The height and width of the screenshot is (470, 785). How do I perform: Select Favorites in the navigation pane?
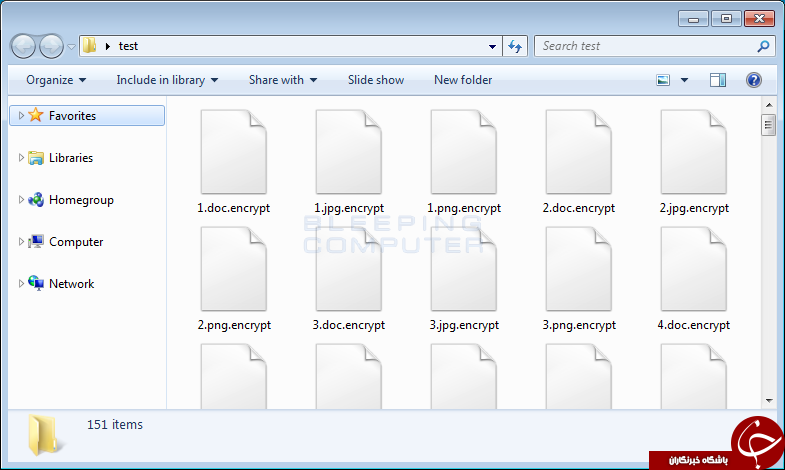pos(87,116)
